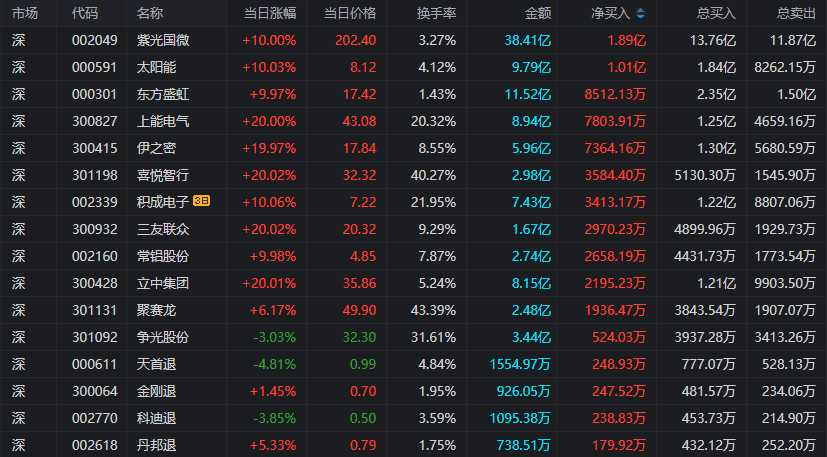This screenshot has height=457, width=827.
Task: Click 紫光国微 net buy 1.89亿
Action: pyautogui.click(x=627, y=40)
